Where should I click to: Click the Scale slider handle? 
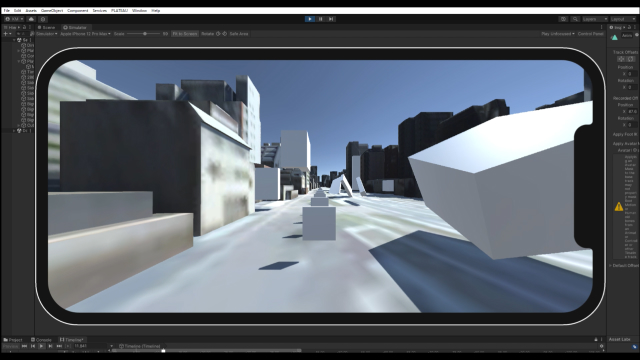tap(145, 34)
